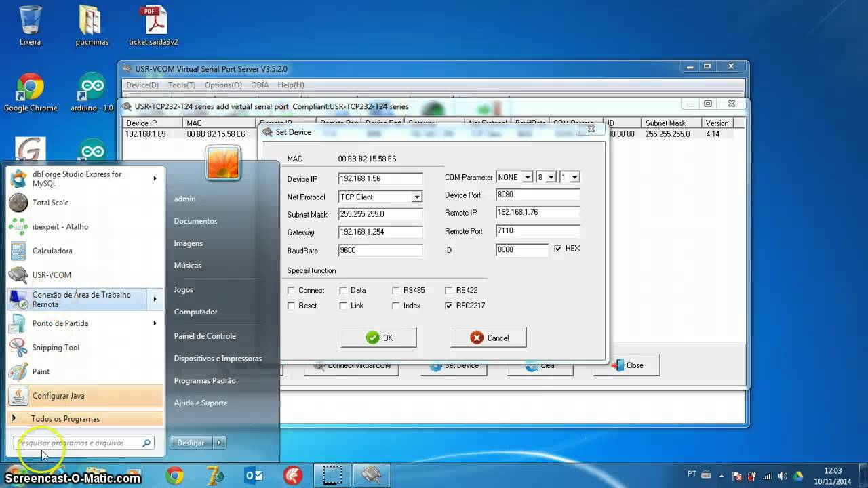Enable the Reset checkbox
868x488 pixels.
pos(291,306)
